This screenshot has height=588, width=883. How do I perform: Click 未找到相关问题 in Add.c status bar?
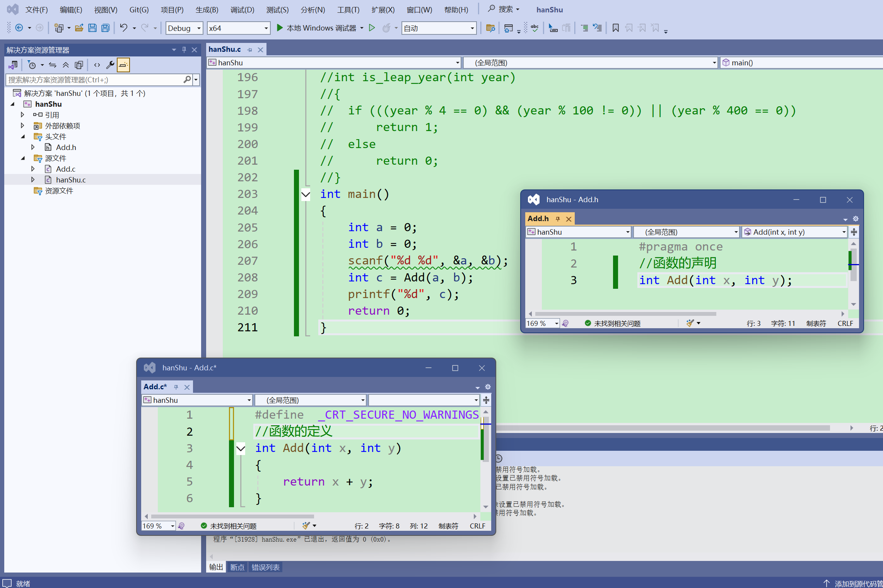233,526
